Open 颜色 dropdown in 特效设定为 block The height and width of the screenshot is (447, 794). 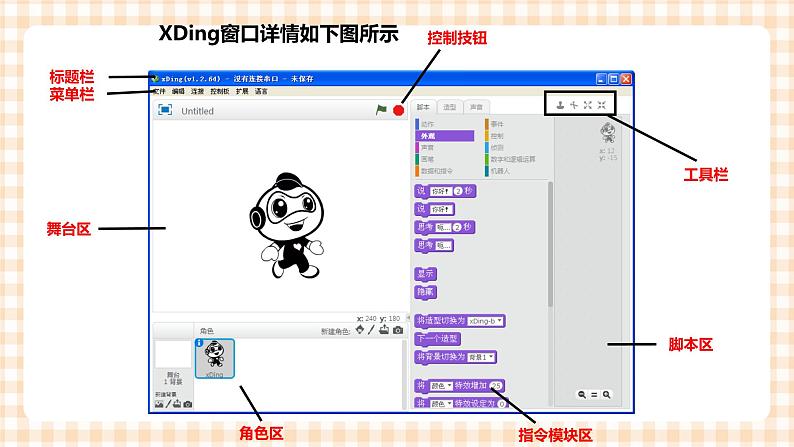[441, 403]
